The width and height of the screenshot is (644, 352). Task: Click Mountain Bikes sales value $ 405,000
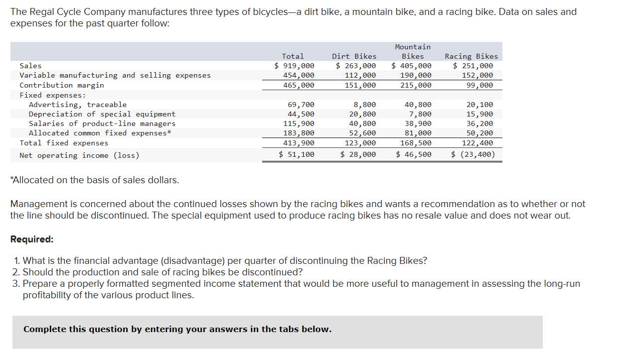pyautogui.click(x=412, y=66)
